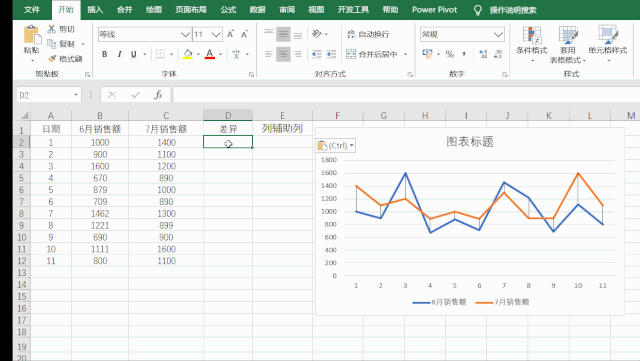
Task: Toggle the wrap text button
Action: 368,34
